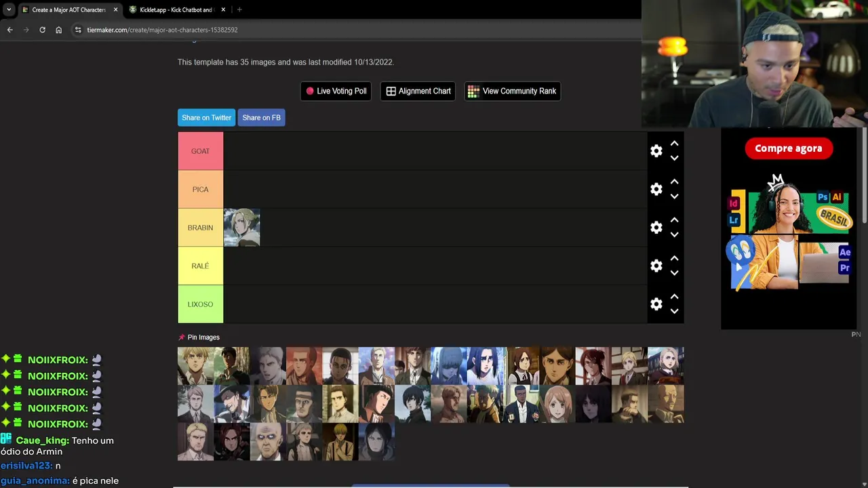Open settings gear for PICA tier row
This screenshot has height=488, width=868.
[656, 189]
